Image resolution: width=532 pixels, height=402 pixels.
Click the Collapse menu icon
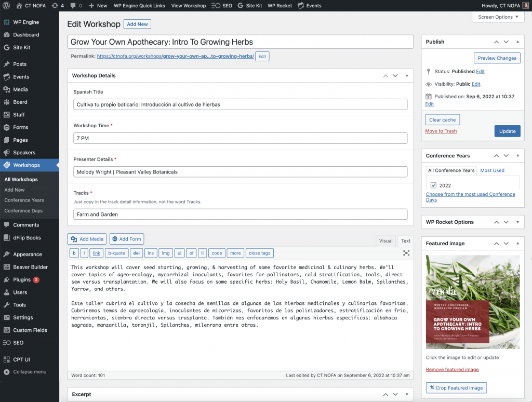point(7,372)
